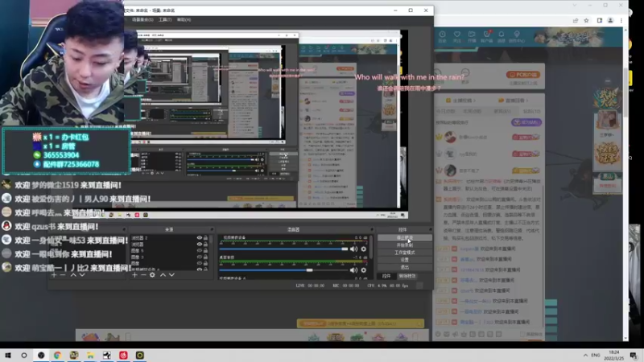Click the browser share page icon
Viewport: 644px width, 362px height.
pyautogui.click(x=576, y=21)
